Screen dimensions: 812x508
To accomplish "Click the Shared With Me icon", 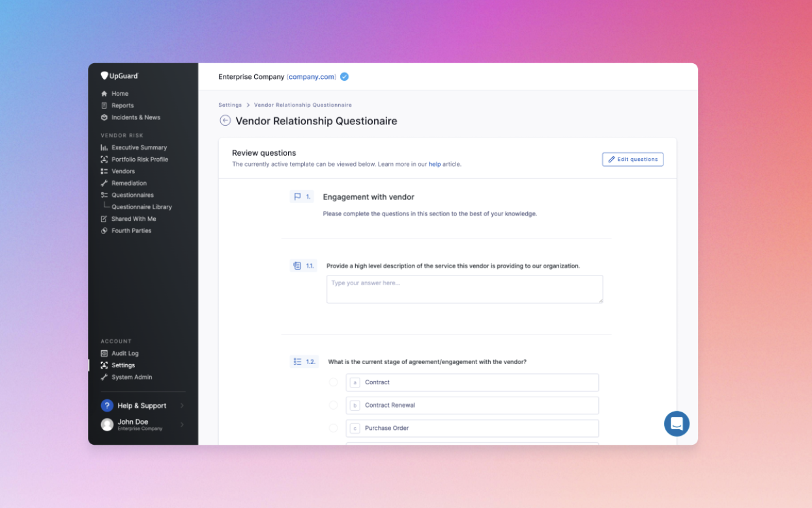I will click(104, 219).
